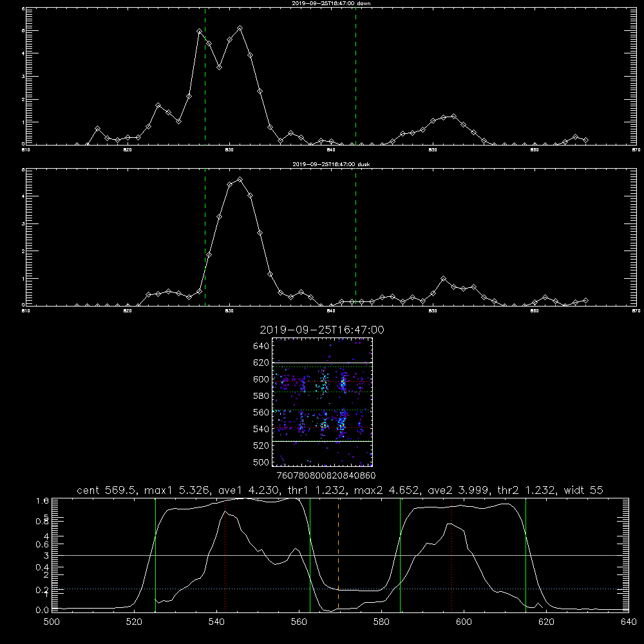Click the '600' label on bottom plot x-axis
This screenshot has width=644, height=644.
coord(464,622)
